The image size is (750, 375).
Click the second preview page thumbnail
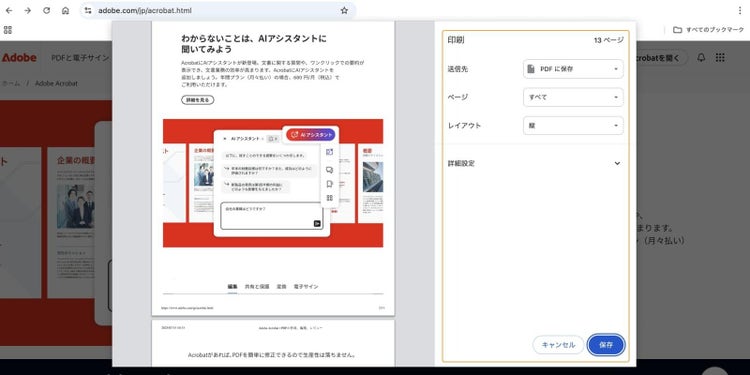[x=273, y=343]
